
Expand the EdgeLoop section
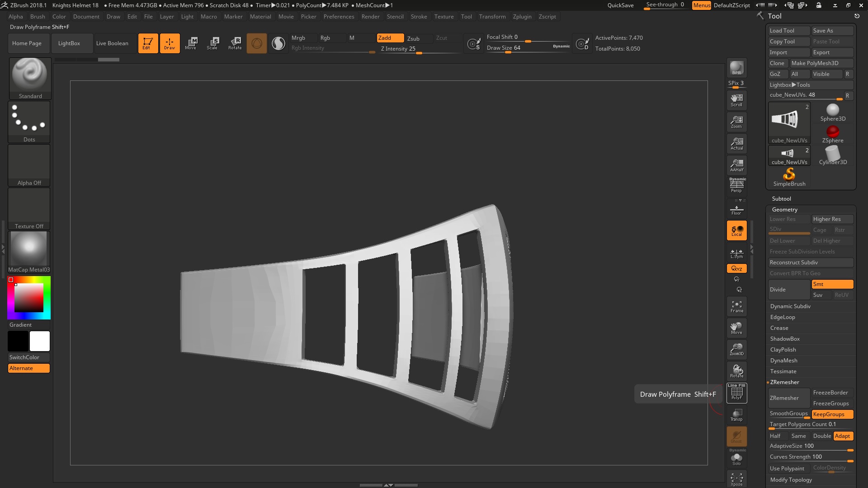(x=783, y=317)
